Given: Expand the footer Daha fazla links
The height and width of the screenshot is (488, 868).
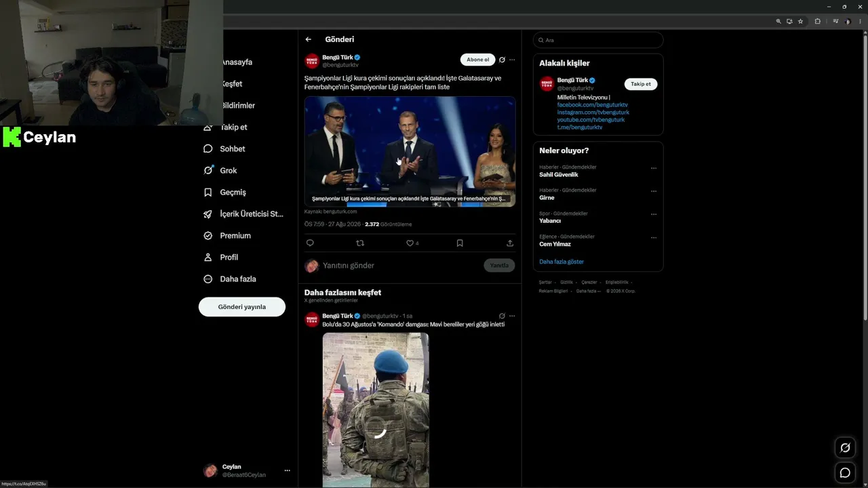Looking at the screenshot, I should 589,291.
